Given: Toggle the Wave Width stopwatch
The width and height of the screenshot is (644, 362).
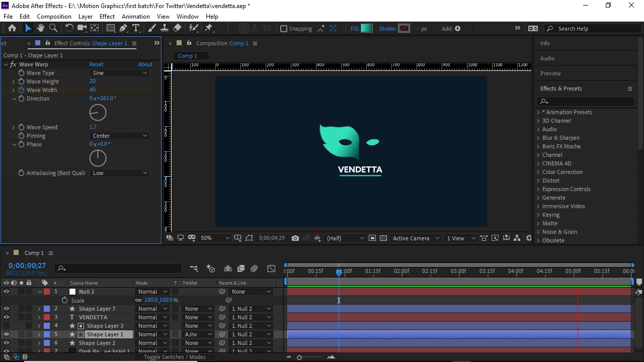Looking at the screenshot, I should 21,90.
